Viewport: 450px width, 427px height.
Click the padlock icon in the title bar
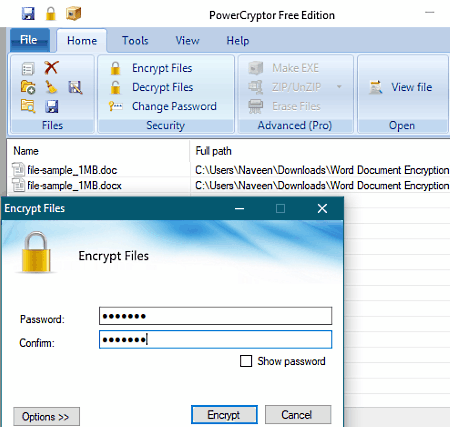click(51, 14)
